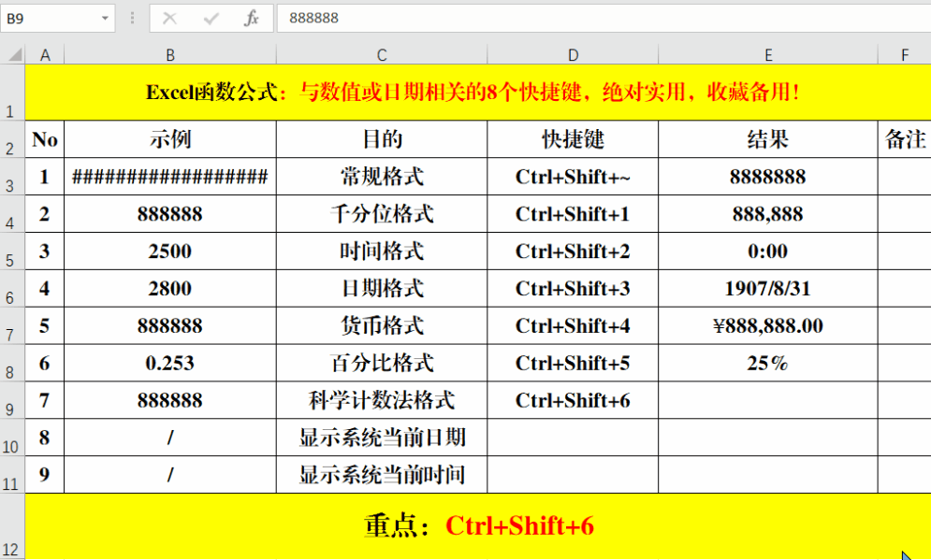Viewport: 931px width, 560px height.
Task: Select row 2 header
Action: 12,138
